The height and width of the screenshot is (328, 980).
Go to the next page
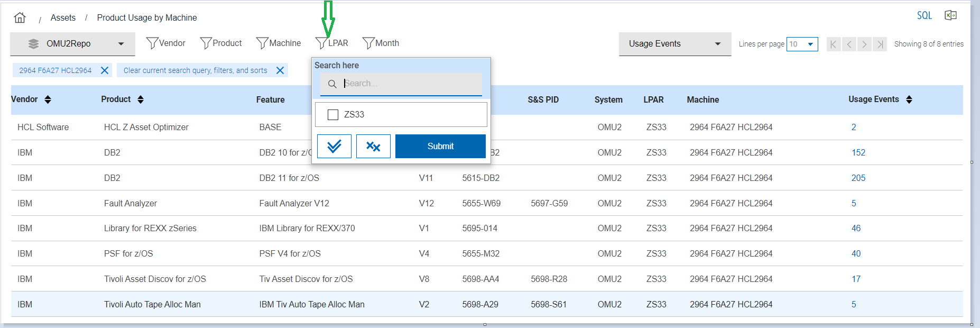(864, 44)
